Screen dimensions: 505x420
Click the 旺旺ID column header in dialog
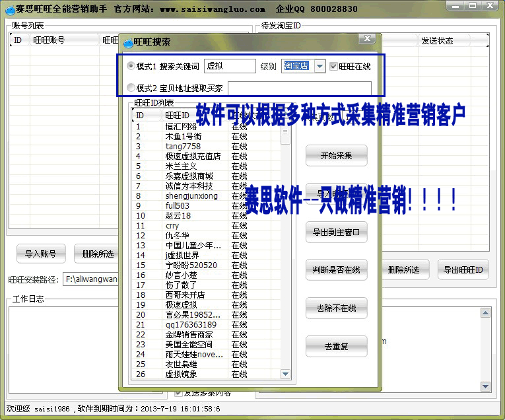tap(178, 116)
